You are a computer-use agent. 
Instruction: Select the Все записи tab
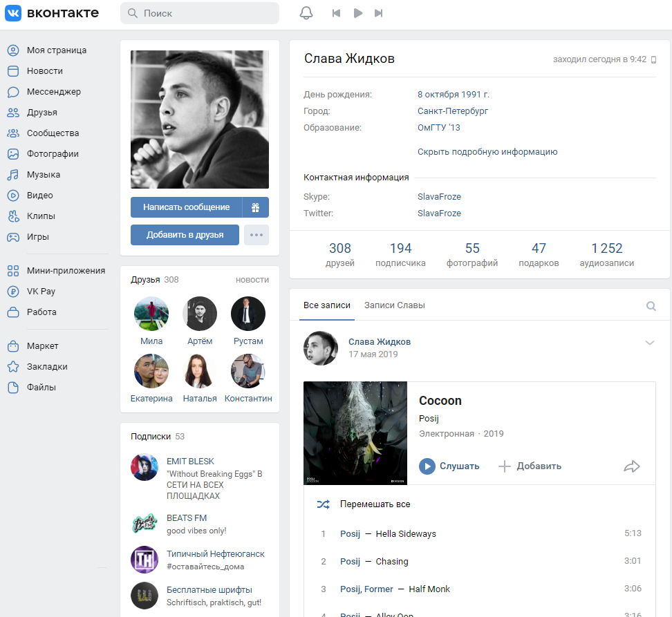(x=327, y=305)
